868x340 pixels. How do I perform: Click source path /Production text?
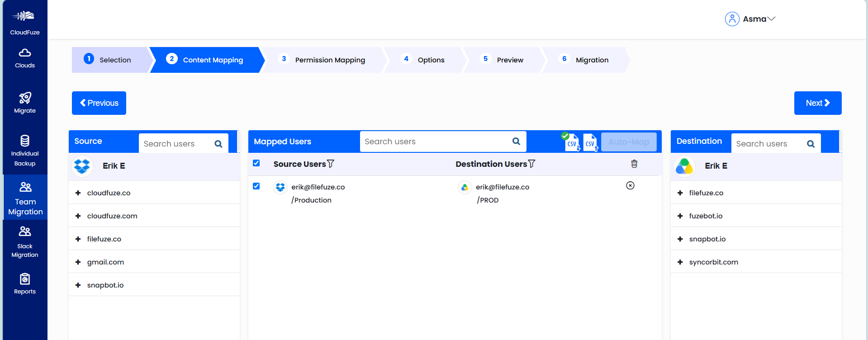coord(311,200)
